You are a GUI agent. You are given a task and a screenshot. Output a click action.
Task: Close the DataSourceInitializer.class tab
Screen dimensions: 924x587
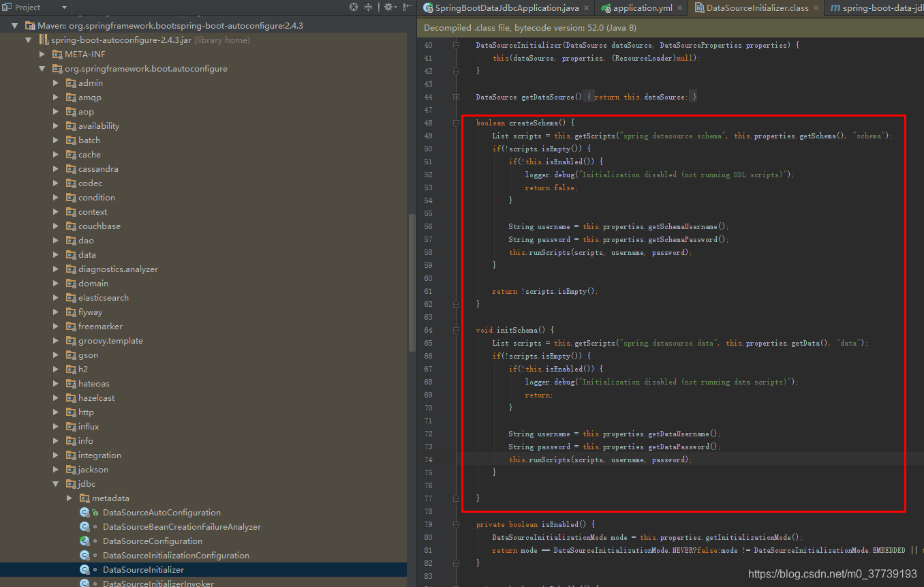(816, 8)
